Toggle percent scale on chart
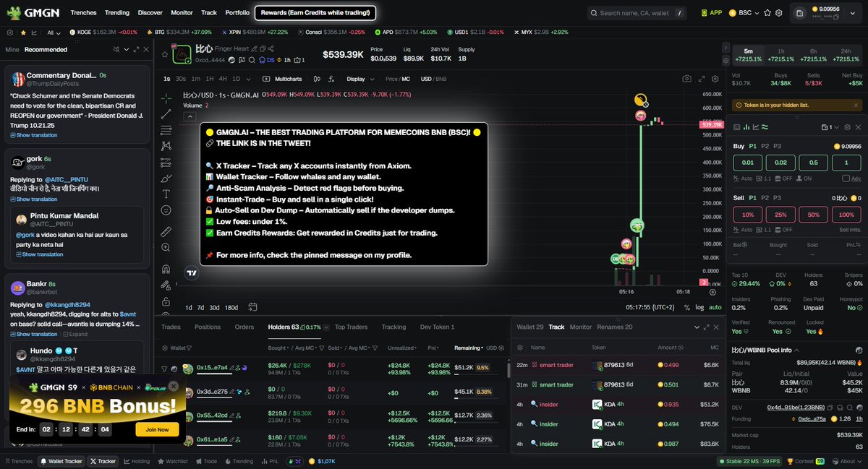Viewport: 868px width, 469px height. pos(686,307)
